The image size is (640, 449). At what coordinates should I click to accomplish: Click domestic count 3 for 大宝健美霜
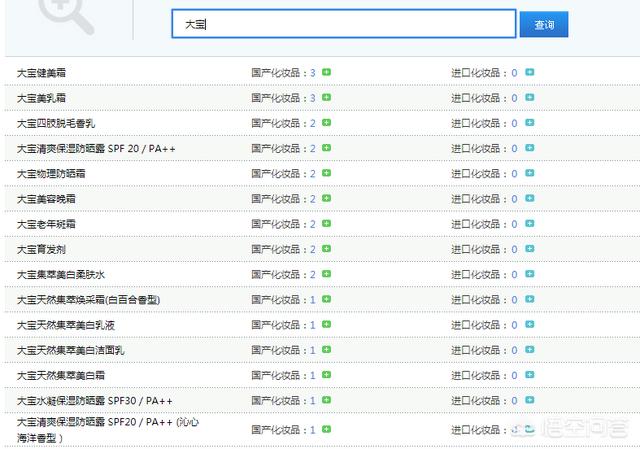point(313,73)
